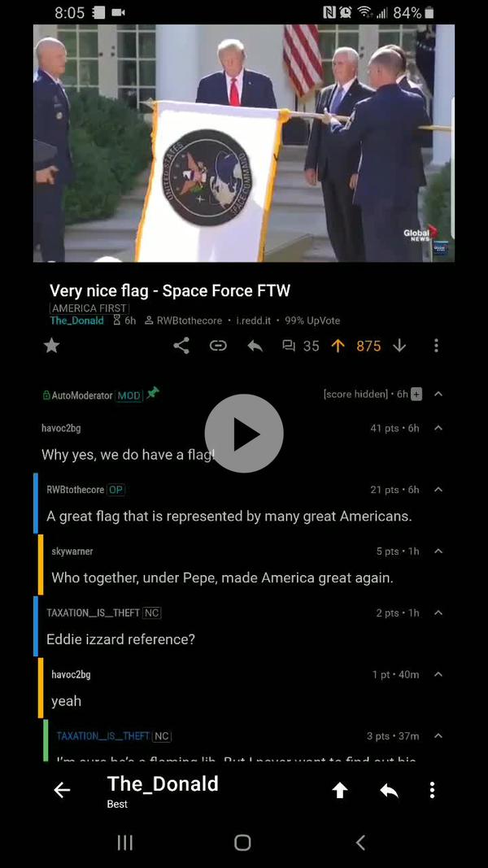
Task: Open the Best sort option under The_Donald
Action: pos(117,805)
